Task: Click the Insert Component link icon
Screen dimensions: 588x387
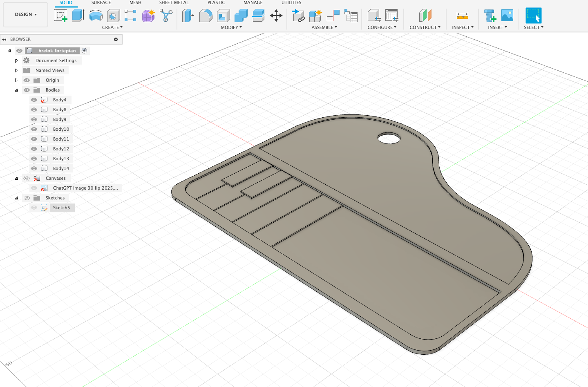Action: tap(298, 16)
